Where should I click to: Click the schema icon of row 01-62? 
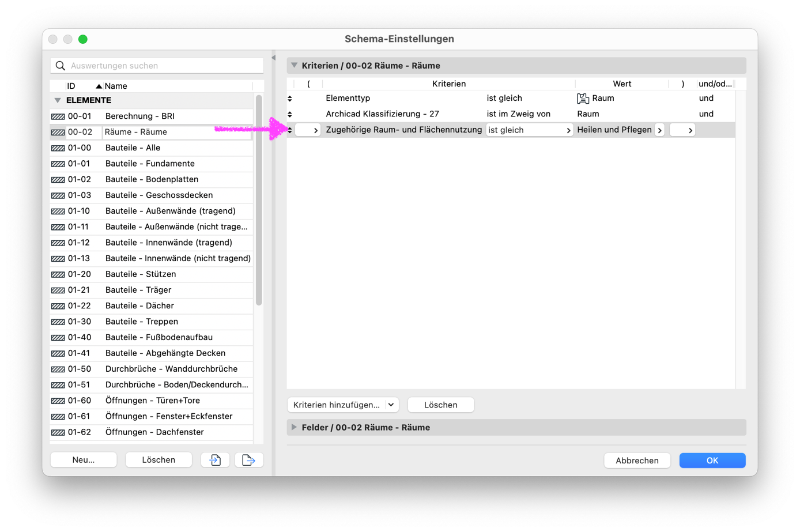(x=58, y=432)
